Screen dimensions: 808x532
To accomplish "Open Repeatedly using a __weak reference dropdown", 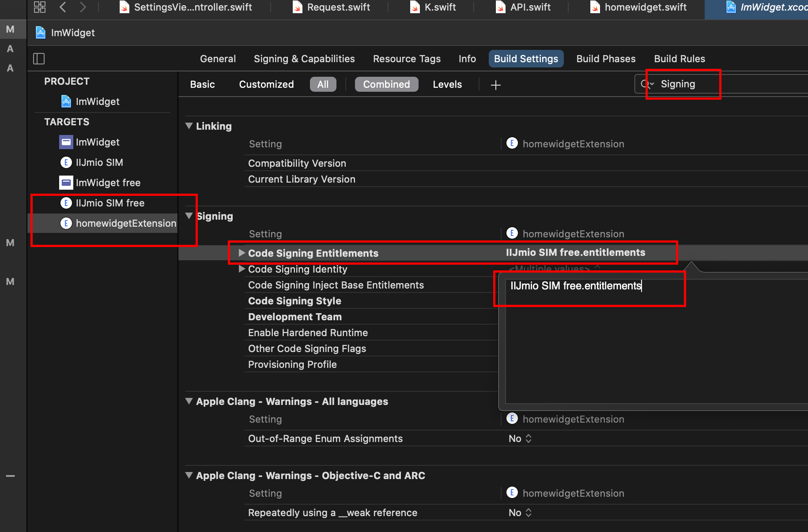I will (520, 513).
